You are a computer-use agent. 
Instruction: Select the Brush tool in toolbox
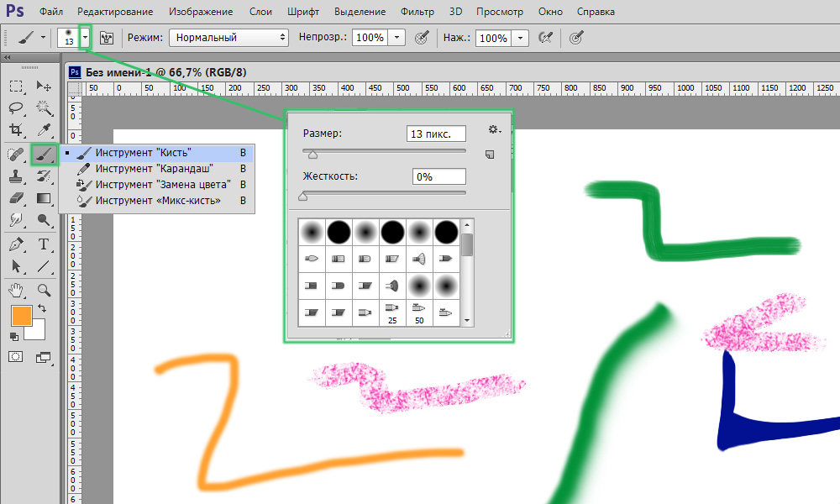[x=44, y=155]
